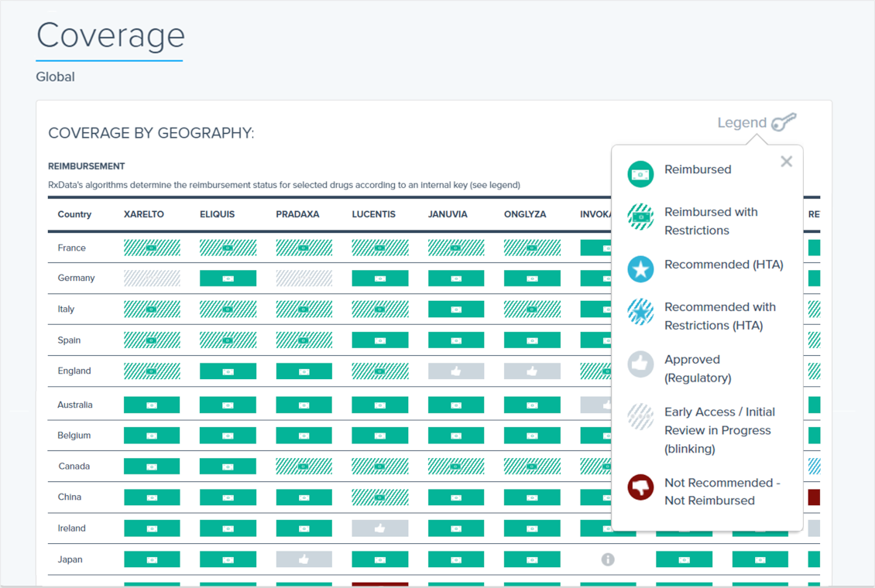Click Recommended with Restrictions (HTA) icon
The height and width of the screenshot is (588, 875).
[x=640, y=312]
